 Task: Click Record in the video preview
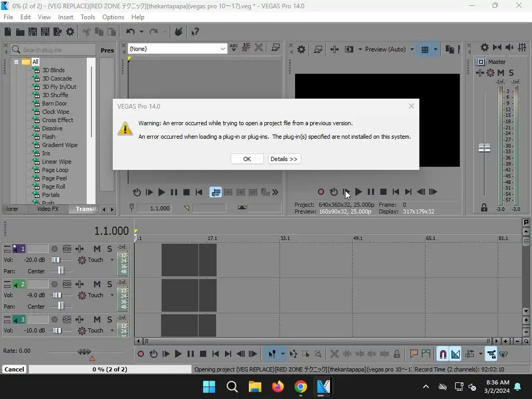[x=321, y=192]
